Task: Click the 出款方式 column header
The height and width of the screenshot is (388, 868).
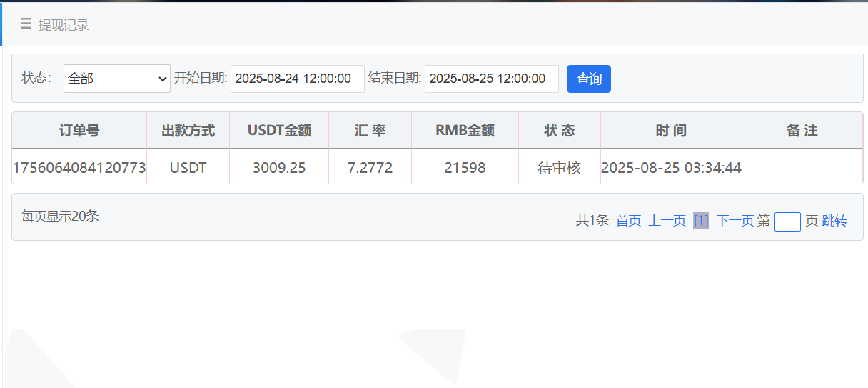Action: [188, 131]
